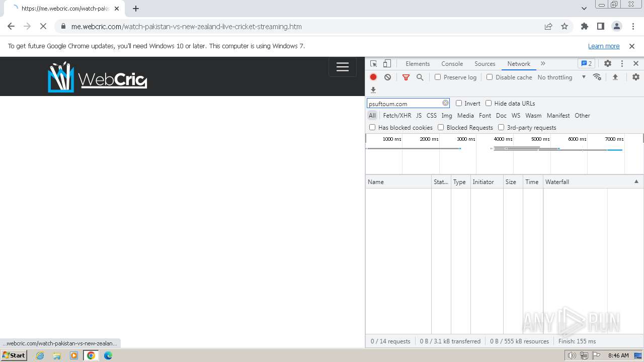Tick Hide data URLs checkbox
This screenshot has height=362, width=644.
489,103
